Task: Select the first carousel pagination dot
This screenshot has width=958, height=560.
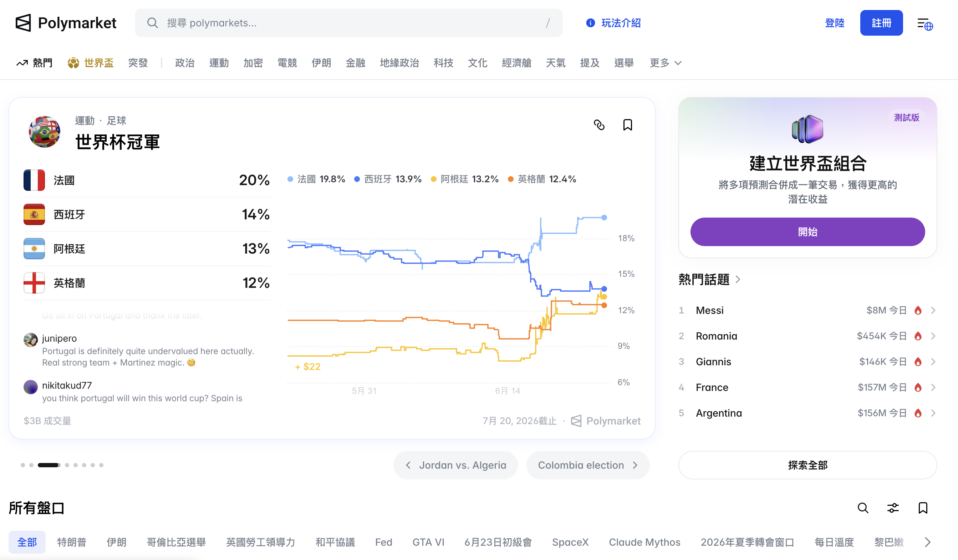Action: coord(23,465)
